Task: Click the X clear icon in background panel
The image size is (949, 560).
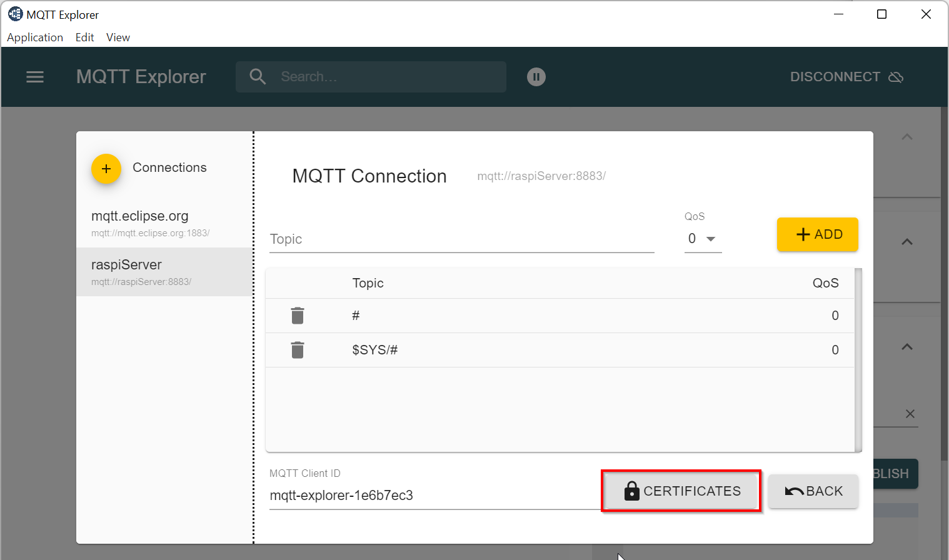Action: click(x=910, y=414)
